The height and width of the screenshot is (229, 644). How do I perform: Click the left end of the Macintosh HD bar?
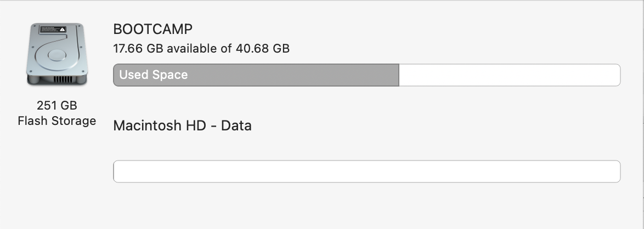pos(116,171)
